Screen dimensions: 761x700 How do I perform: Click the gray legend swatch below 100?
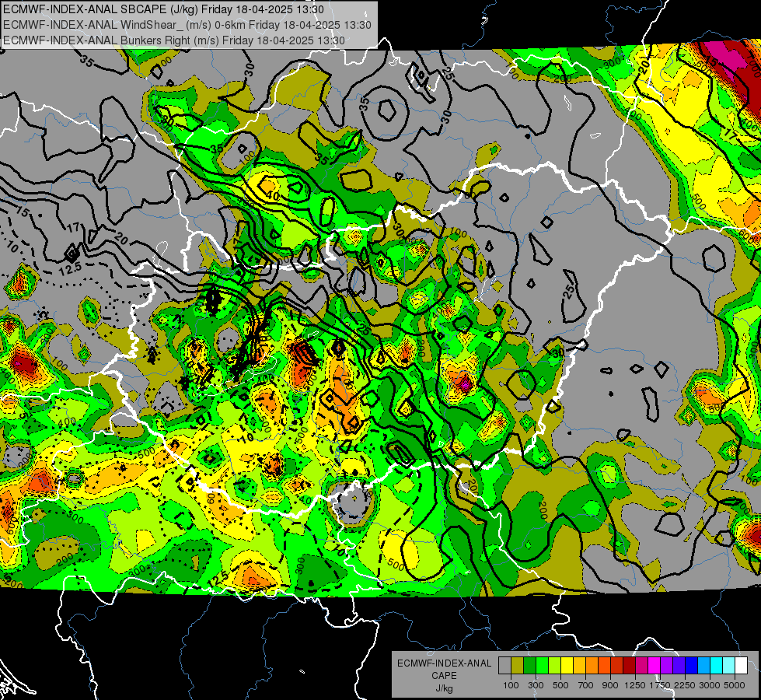point(504,665)
